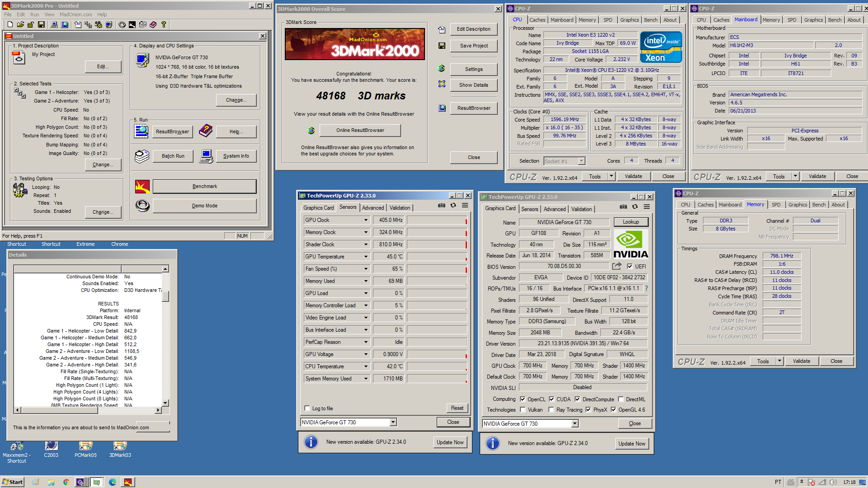Image resolution: width=868 pixels, height=488 pixels.
Task: Open the Tools dropdown arrow in CPU-Z CPU window
Action: pyautogui.click(x=611, y=176)
